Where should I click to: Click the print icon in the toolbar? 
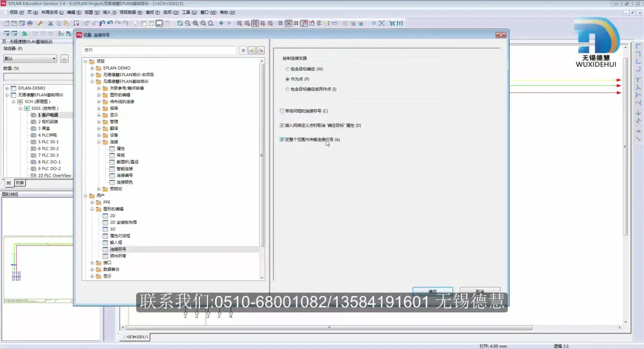[30, 23]
